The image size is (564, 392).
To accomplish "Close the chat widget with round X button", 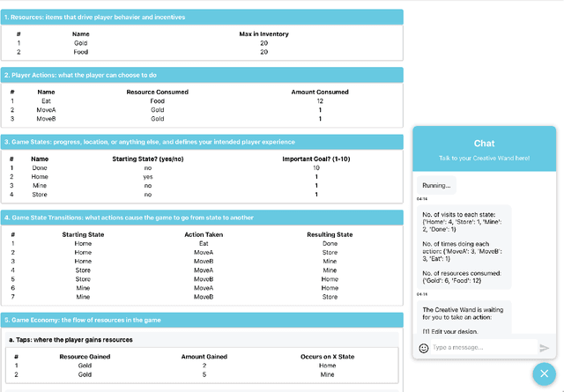I will tap(544, 373).
